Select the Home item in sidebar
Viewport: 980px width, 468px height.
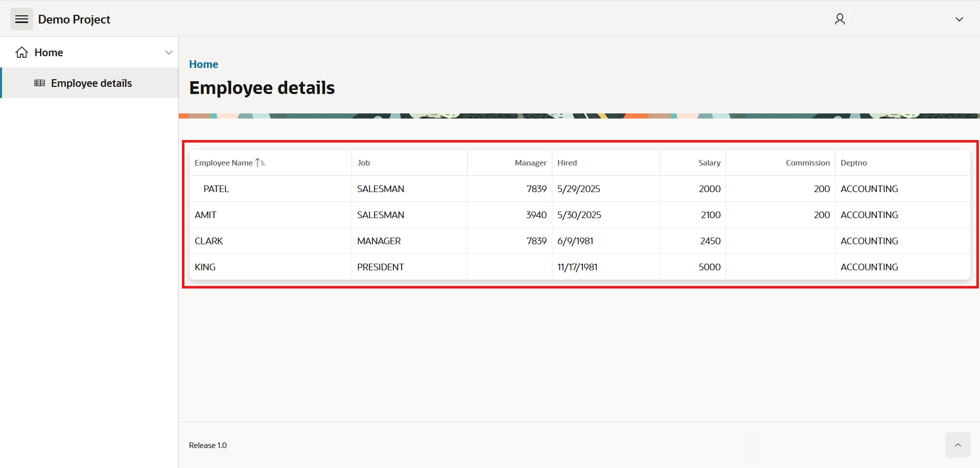tap(49, 52)
